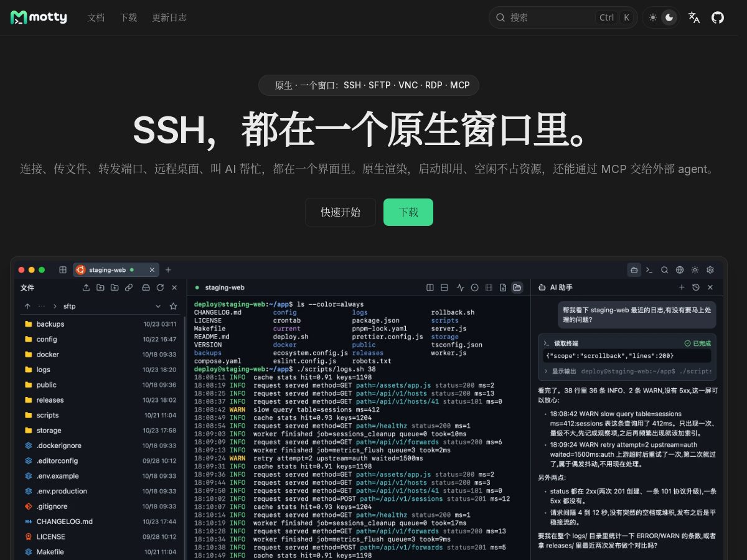Click the download-to-folder icon in 文件 panel

(x=100, y=287)
